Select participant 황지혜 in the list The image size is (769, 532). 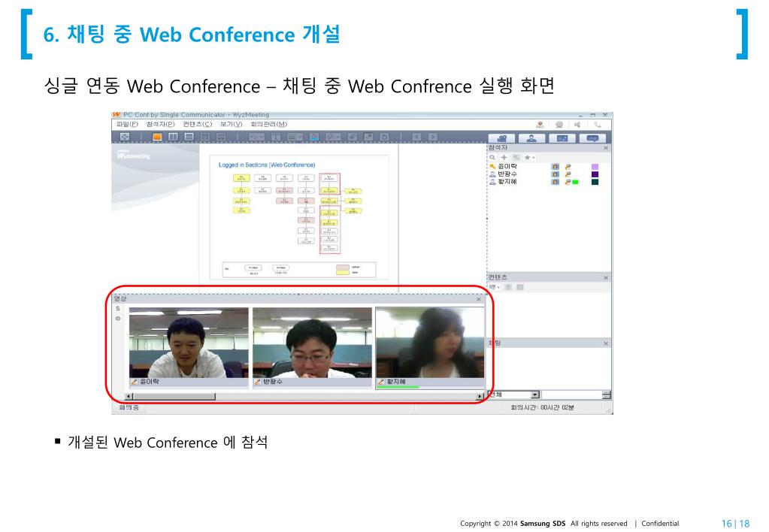(x=507, y=181)
